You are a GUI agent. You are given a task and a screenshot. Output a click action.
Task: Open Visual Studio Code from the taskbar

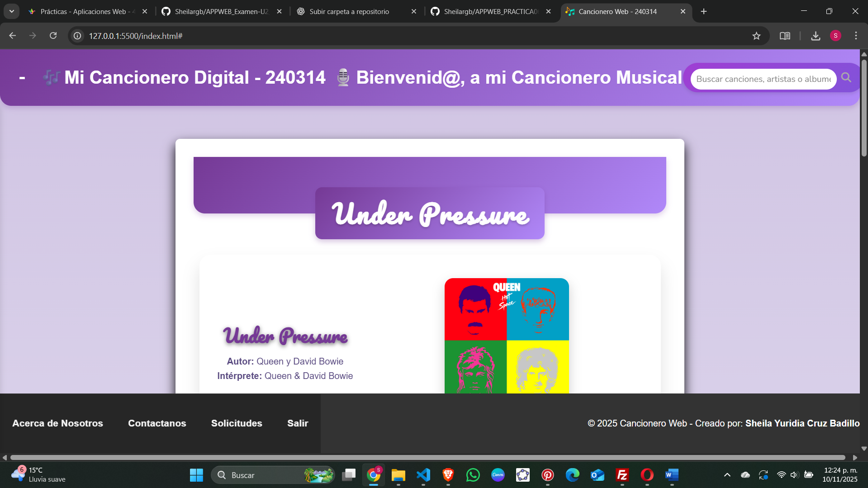click(x=423, y=475)
